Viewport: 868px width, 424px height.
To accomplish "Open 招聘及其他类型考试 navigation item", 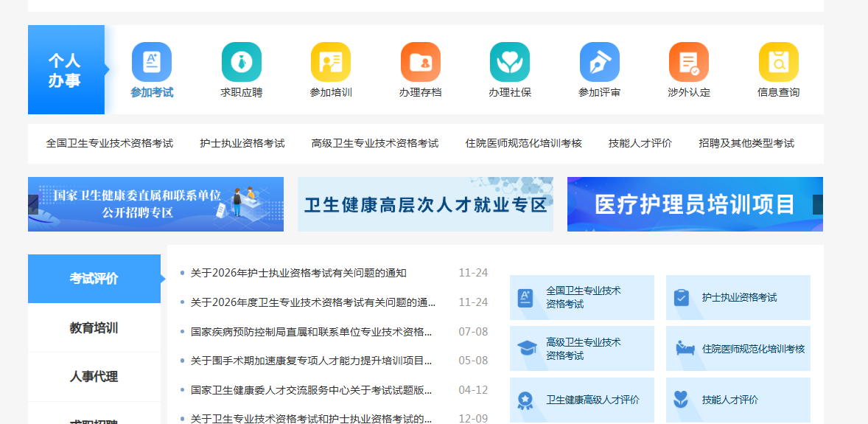I will click(746, 144).
